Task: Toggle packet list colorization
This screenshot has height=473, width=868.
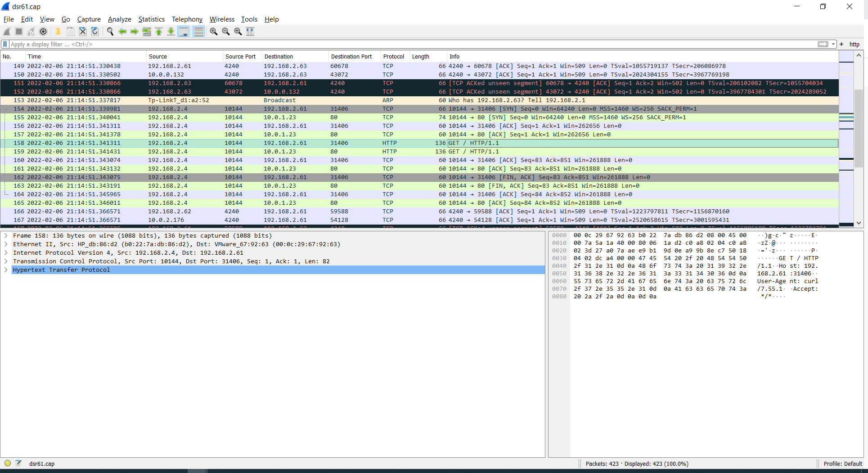Action: (x=198, y=32)
